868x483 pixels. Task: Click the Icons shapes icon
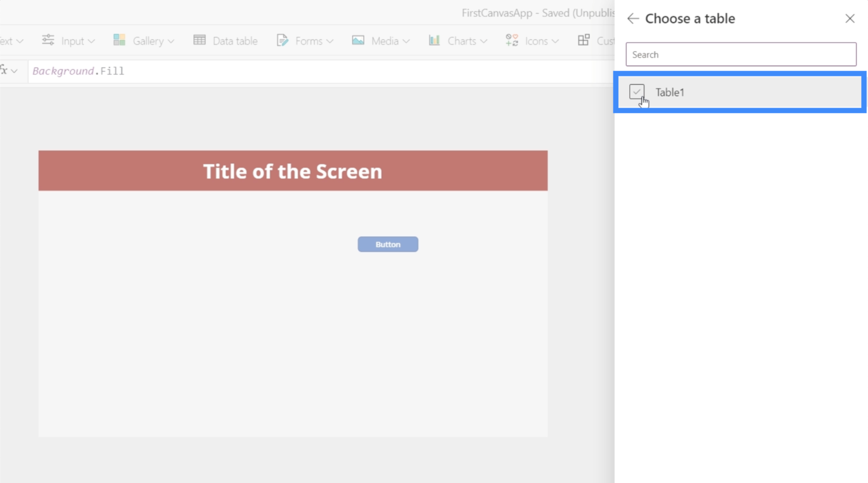pos(512,40)
